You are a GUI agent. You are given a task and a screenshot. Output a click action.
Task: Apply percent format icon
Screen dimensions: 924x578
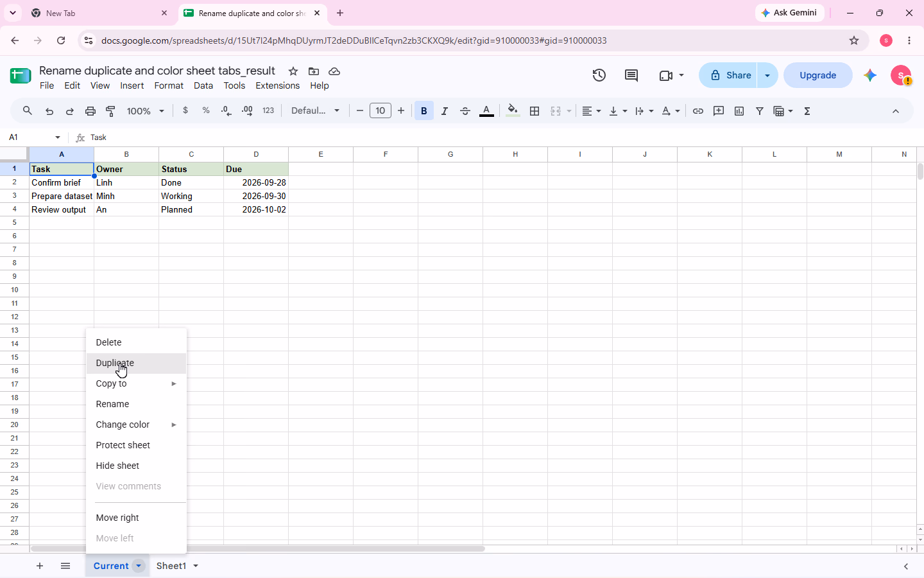pyautogui.click(x=206, y=110)
